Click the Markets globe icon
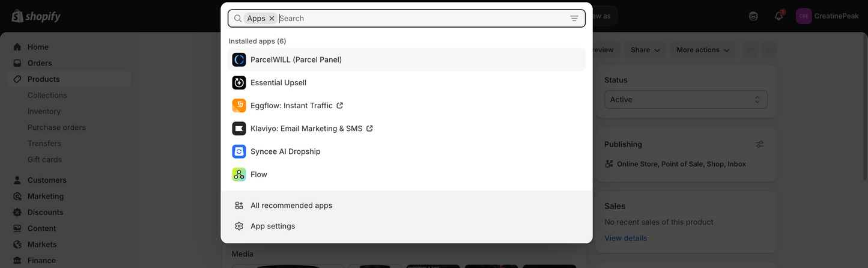This screenshot has height=268, width=868. (17, 245)
